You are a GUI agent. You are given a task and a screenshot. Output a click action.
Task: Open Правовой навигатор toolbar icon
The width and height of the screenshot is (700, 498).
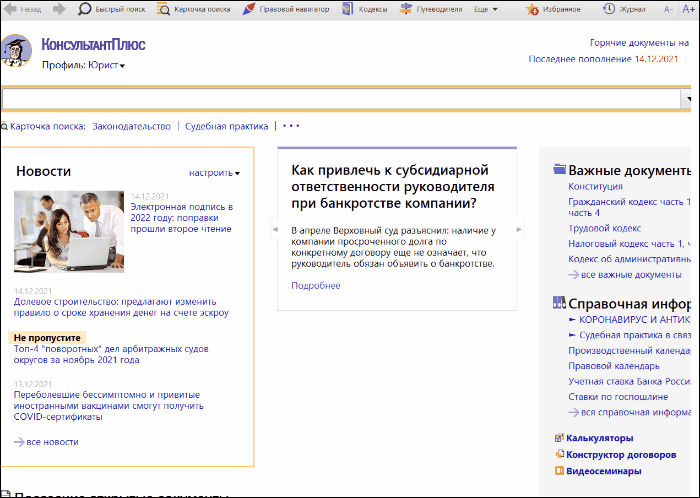click(x=249, y=9)
